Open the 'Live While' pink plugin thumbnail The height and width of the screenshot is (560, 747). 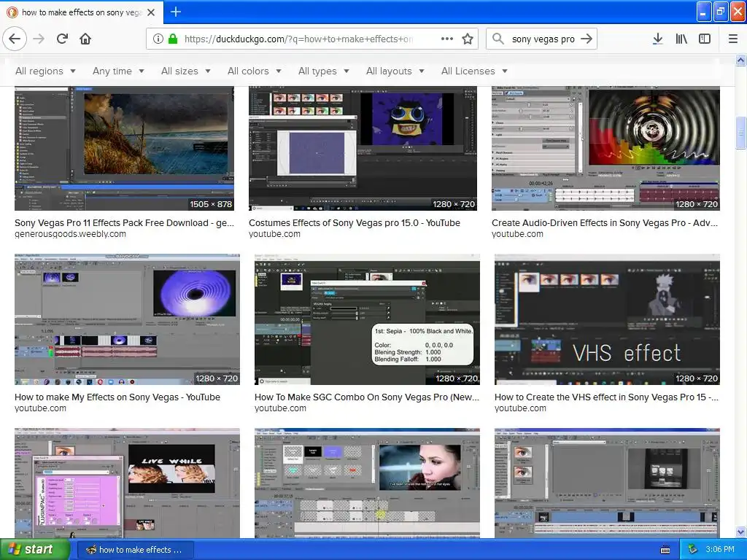click(x=127, y=483)
